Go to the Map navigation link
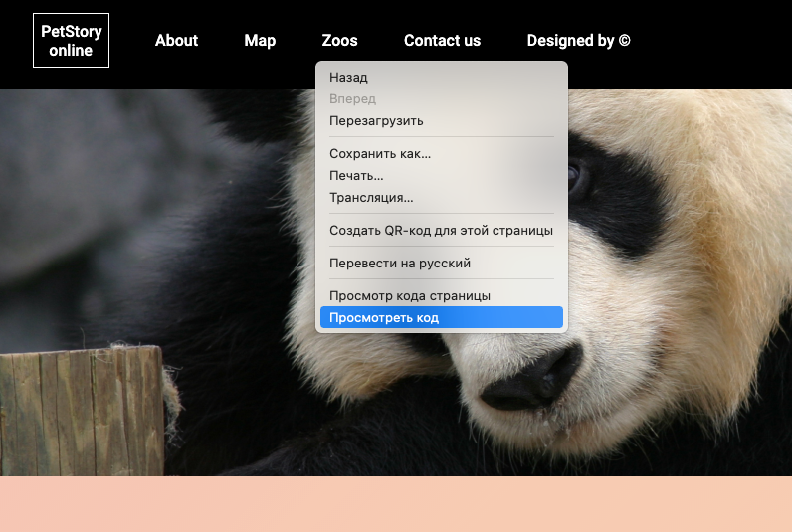The height and width of the screenshot is (532, 792). 260,41
